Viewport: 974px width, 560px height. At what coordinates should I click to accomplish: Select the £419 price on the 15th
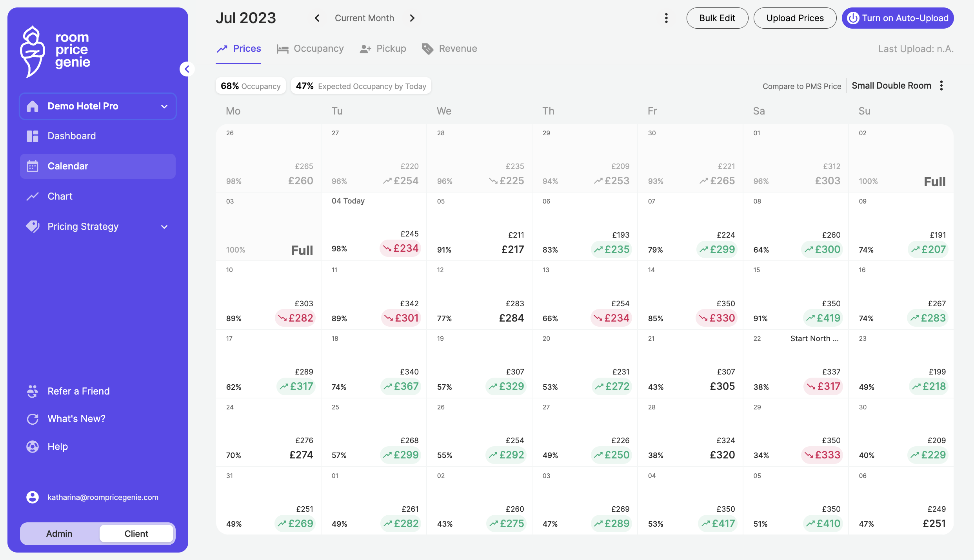(823, 318)
